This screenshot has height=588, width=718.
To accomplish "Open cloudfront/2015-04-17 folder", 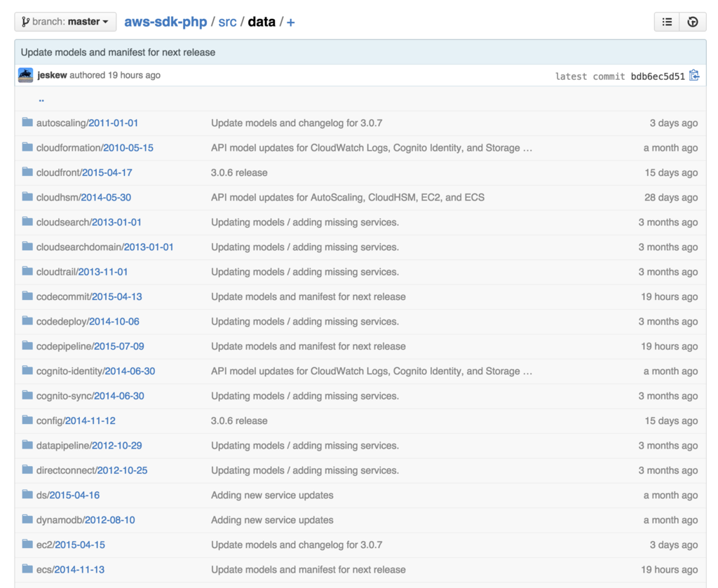I will tap(84, 172).
